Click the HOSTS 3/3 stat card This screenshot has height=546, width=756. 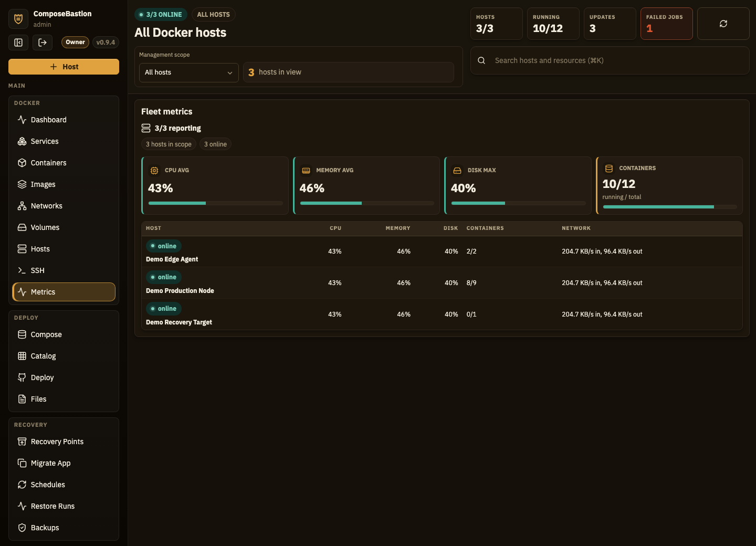click(x=497, y=24)
